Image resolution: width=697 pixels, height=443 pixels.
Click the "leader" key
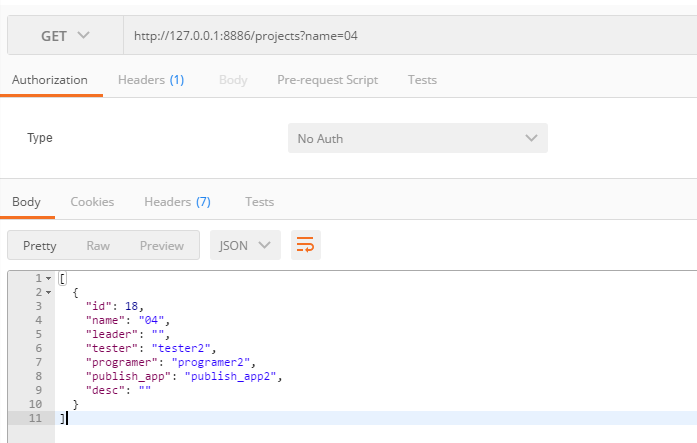(x=112, y=334)
